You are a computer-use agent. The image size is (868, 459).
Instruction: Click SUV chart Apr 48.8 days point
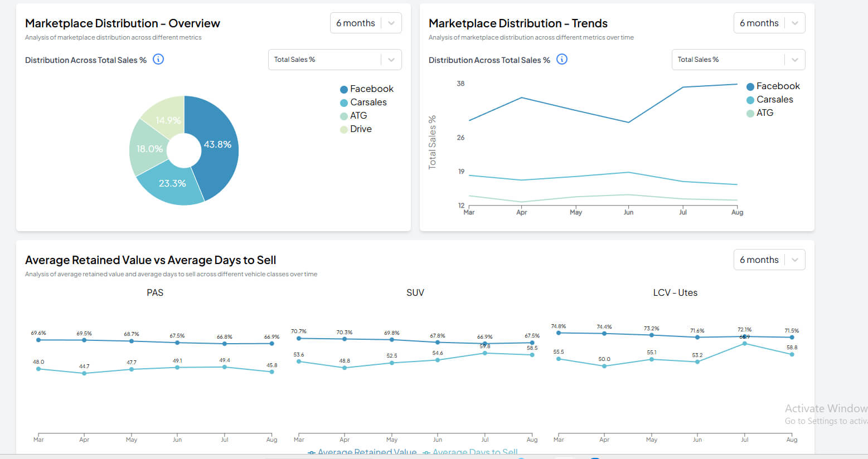pyautogui.click(x=345, y=368)
